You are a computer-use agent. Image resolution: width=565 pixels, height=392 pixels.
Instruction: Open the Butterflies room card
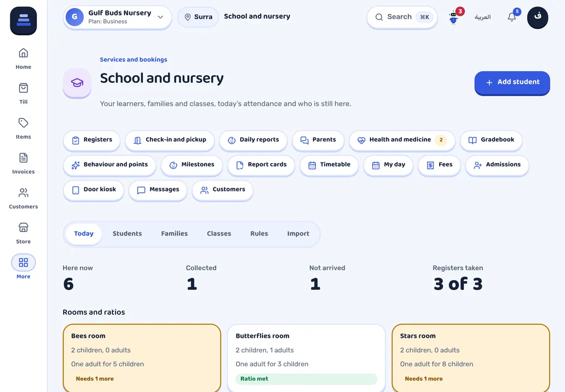(x=306, y=358)
